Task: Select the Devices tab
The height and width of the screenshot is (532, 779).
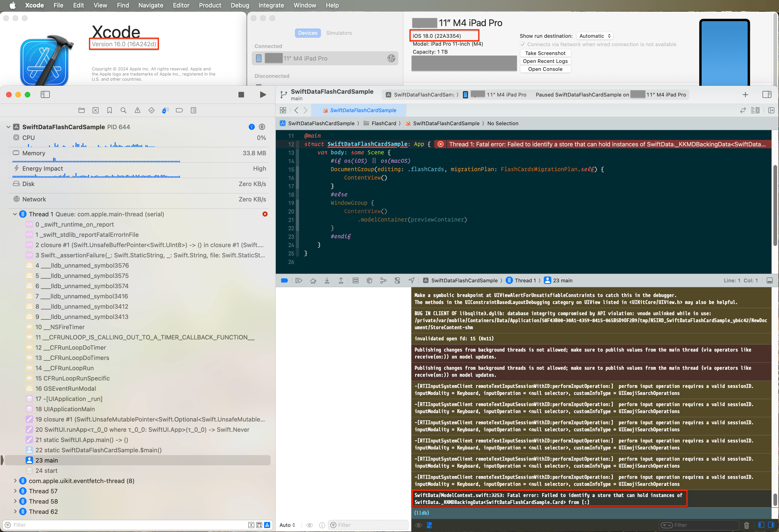Action: coord(308,33)
